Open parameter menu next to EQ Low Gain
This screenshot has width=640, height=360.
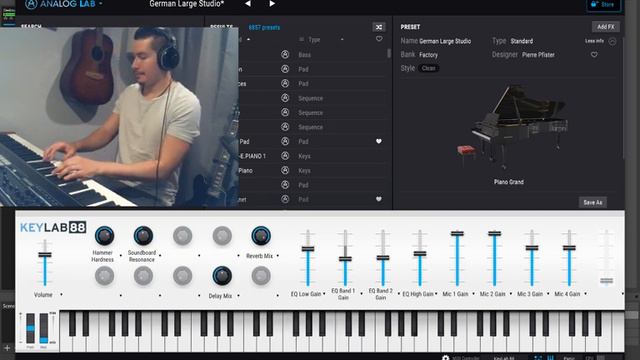click(x=324, y=293)
